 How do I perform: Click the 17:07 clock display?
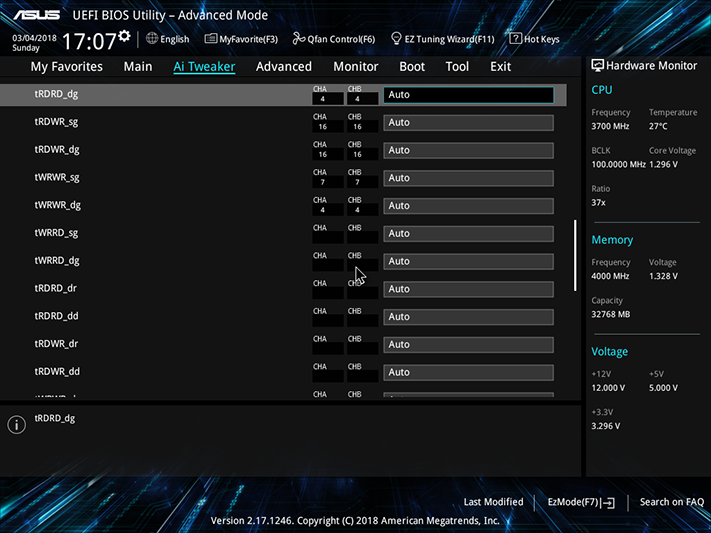[89, 41]
